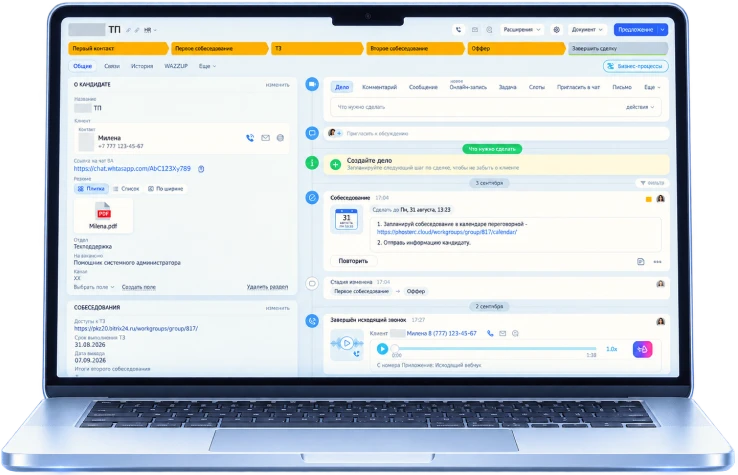Click the chat search icon in top header
738x475 pixels.
pyautogui.click(x=489, y=30)
